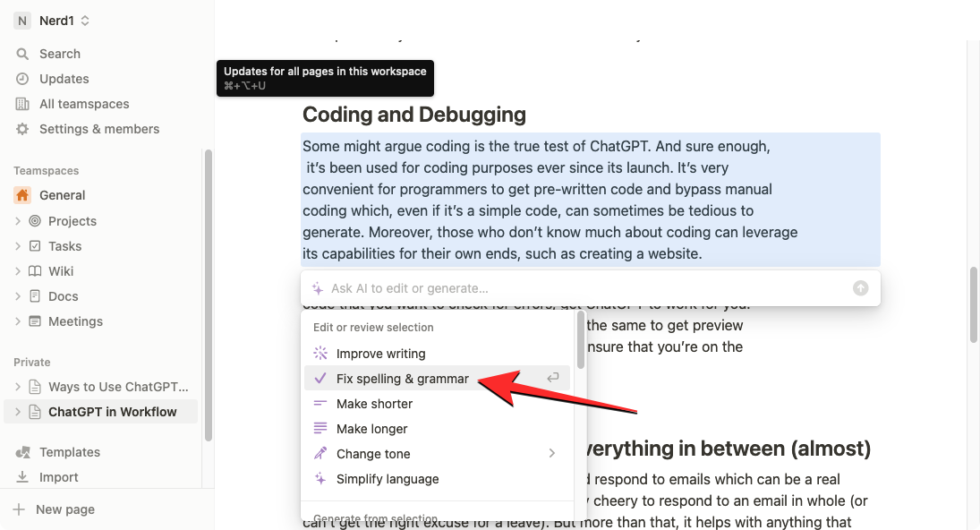
Task: Click the Wiki book icon
Action: pyautogui.click(x=35, y=270)
